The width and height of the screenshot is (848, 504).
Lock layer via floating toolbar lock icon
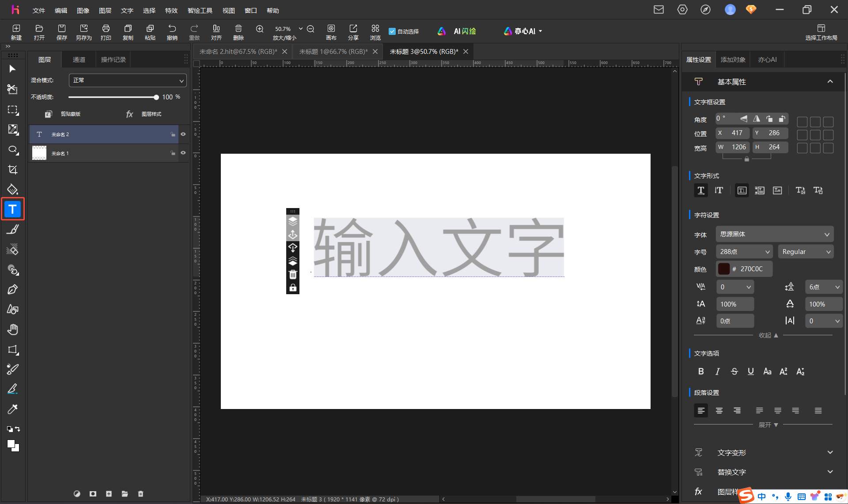pos(293,288)
